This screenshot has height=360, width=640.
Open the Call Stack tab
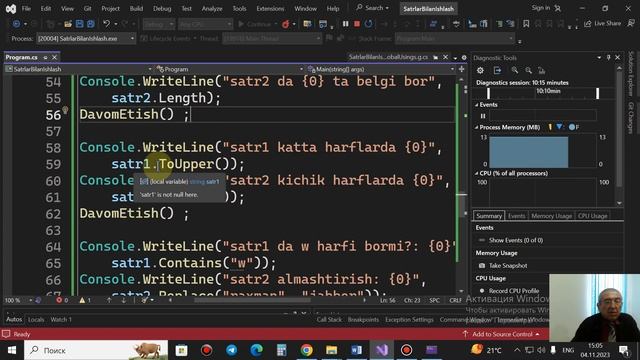pyautogui.click(x=329, y=320)
